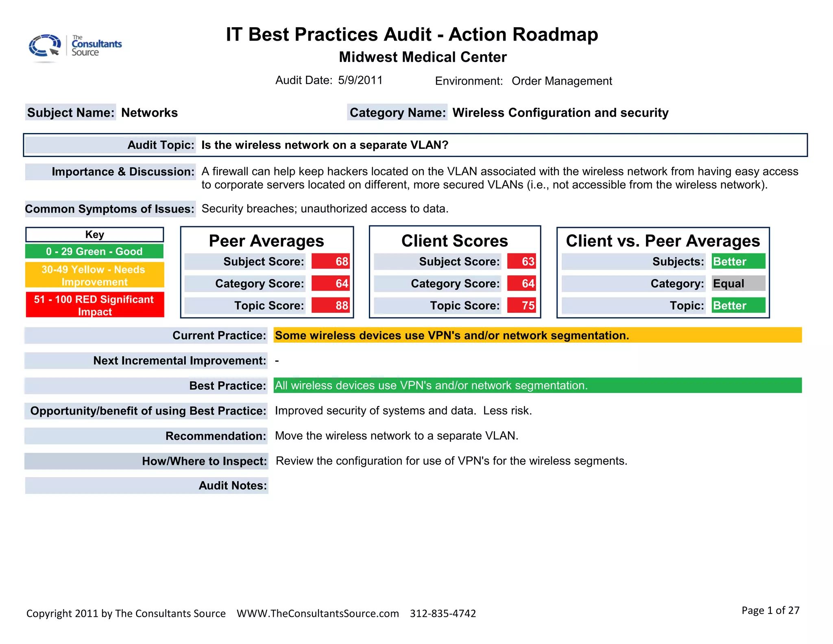The width and height of the screenshot is (833, 644).
Task: Click the Topic Better green indicator
Action: 738,306
